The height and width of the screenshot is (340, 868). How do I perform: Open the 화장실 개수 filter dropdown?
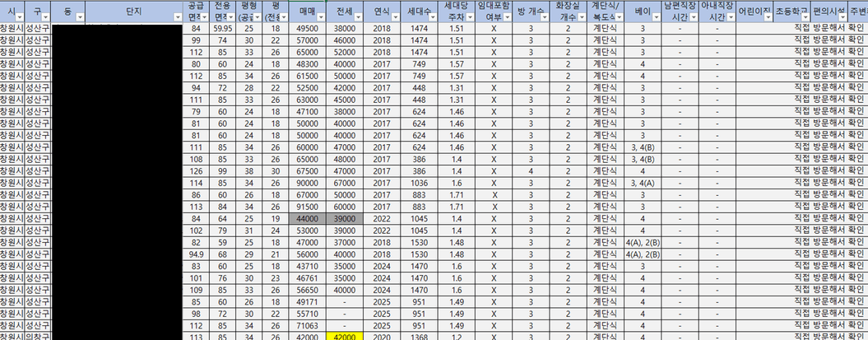(x=582, y=18)
